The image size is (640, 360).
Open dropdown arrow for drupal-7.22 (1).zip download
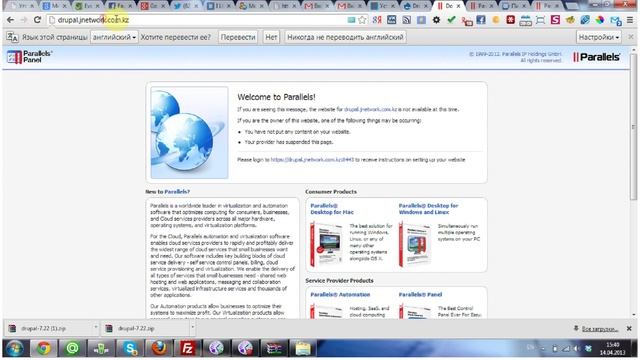pos(96,328)
